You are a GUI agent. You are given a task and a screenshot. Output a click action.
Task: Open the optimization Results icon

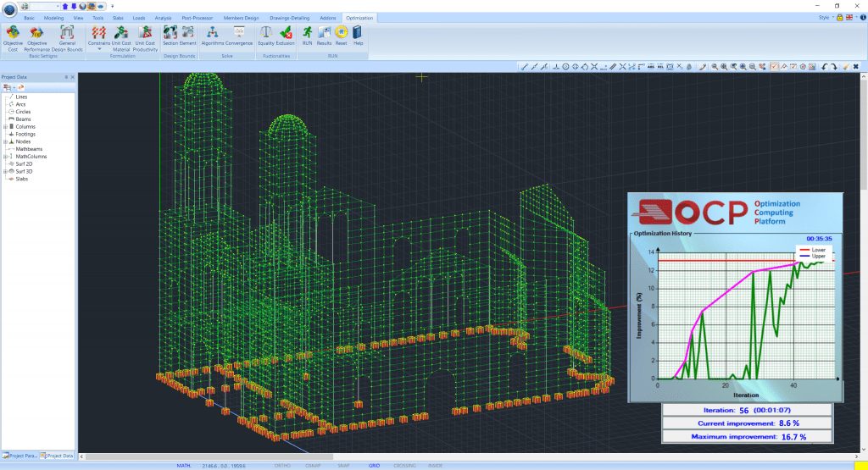coord(324,33)
